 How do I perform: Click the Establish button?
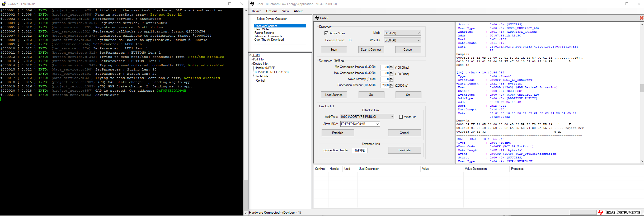tap(338, 133)
